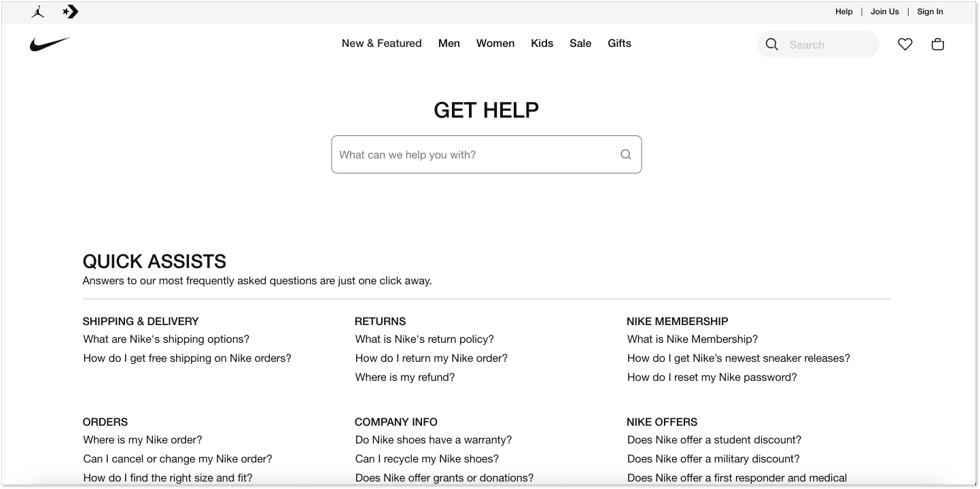Click the QUICK ASSISTS title
Viewport: 980px width, 489px height.
pyautogui.click(x=154, y=261)
